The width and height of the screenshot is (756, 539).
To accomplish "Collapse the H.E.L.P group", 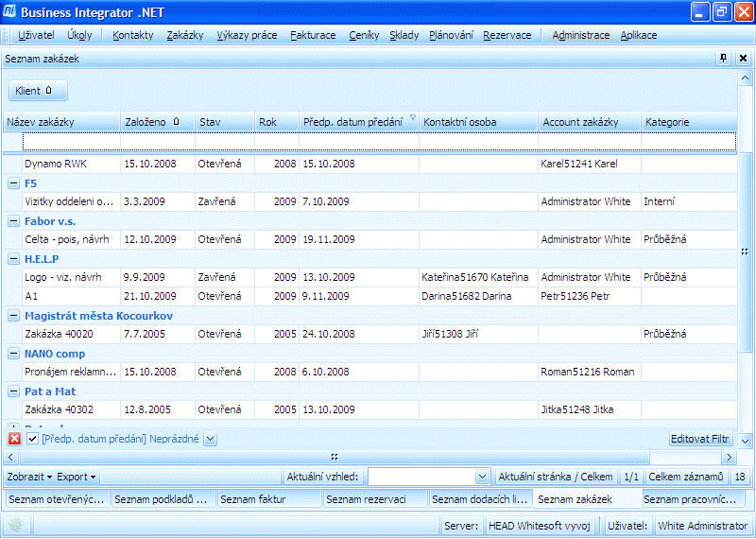I will [13, 259].
